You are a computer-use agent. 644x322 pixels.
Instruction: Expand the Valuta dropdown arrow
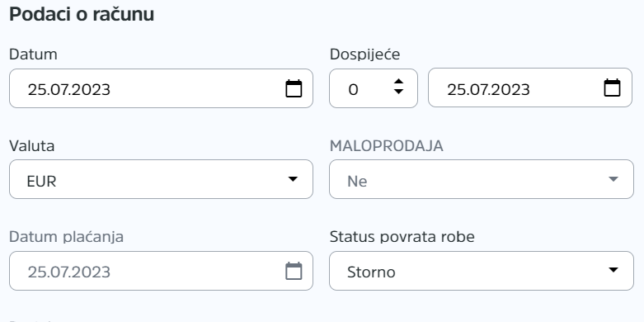293,179
